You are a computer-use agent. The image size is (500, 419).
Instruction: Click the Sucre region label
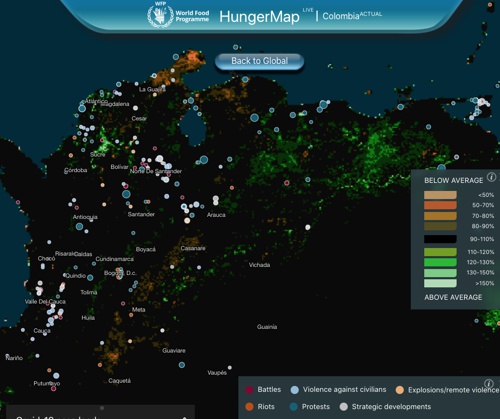click(x=97, y=155)
